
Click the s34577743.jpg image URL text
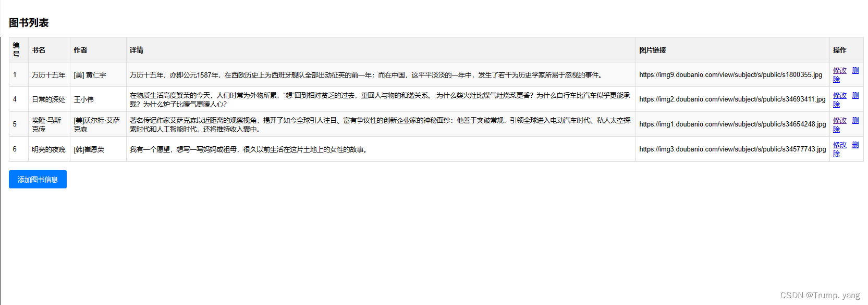(x=732, y=149)
